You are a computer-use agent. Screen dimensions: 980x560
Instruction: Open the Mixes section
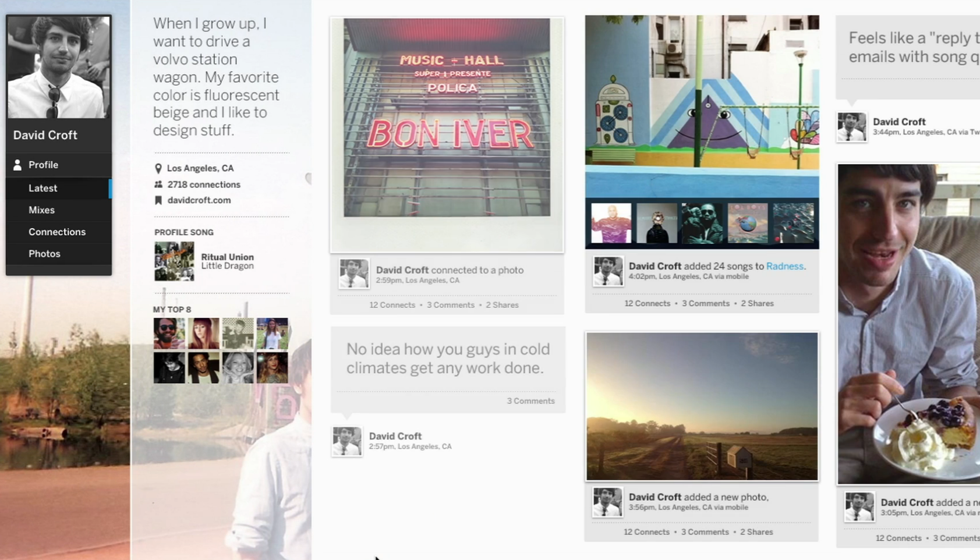[x=42, y=210]
